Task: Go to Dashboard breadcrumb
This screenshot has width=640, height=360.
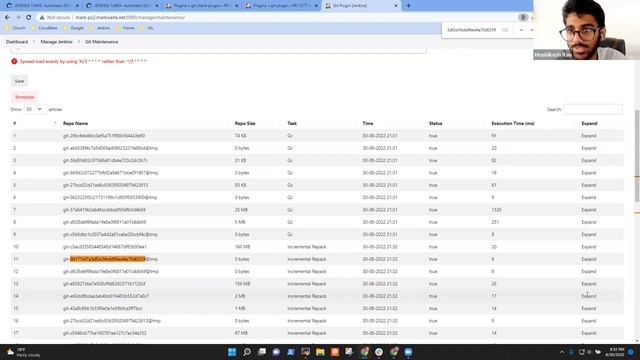Action: [17, 42]
